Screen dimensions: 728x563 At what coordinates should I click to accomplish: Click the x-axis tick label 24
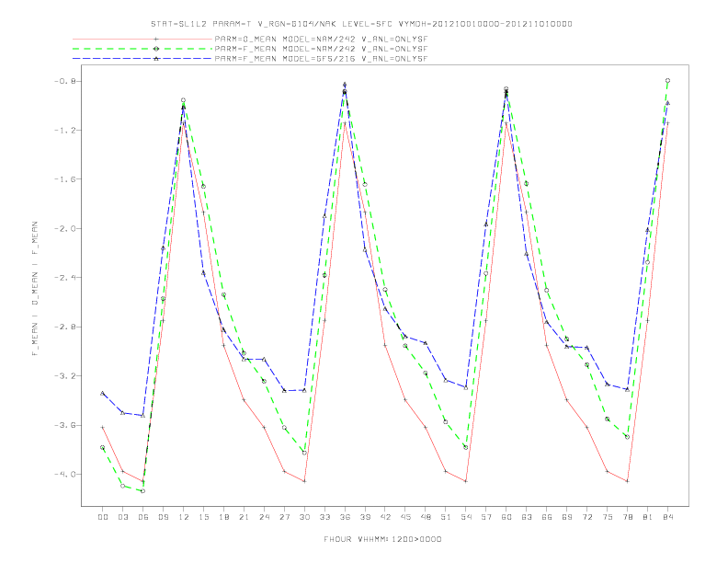click(264, 517)
